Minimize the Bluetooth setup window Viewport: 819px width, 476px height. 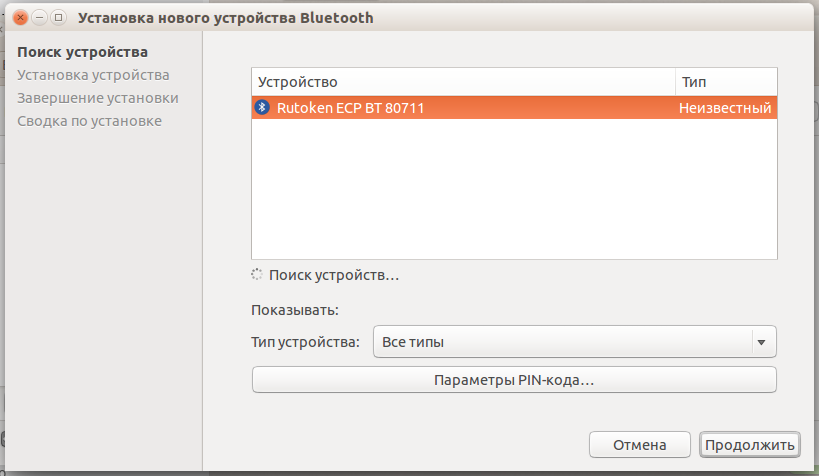coord(39,18)
